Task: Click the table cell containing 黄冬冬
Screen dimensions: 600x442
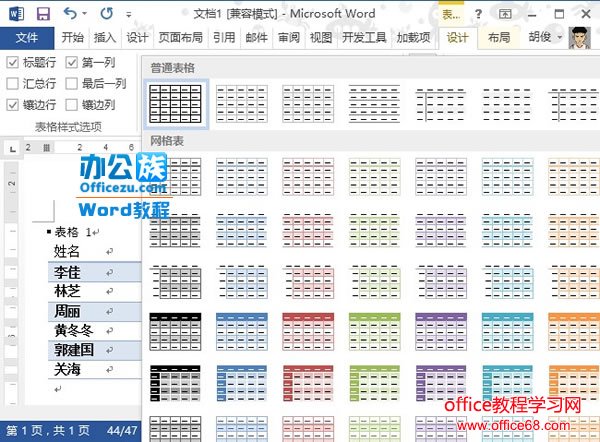Action: [94, 331]
